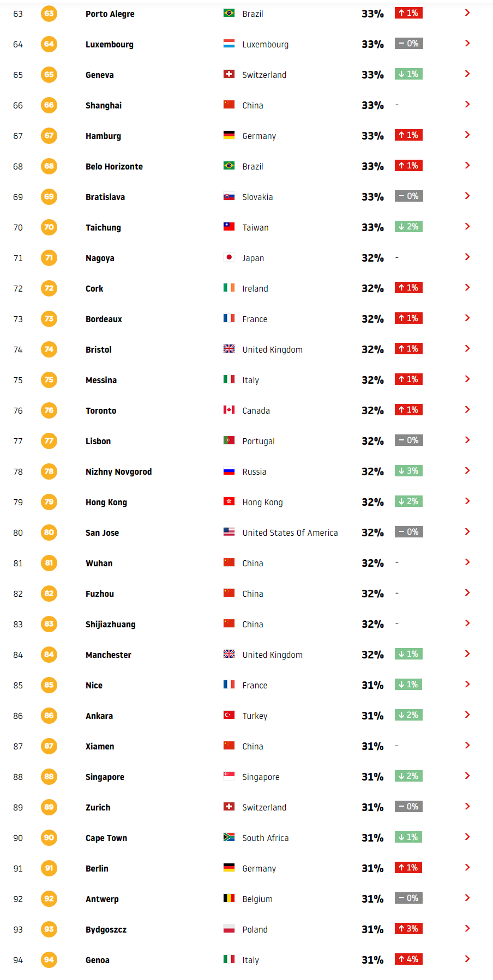493x980 pixels.
Task: Click the gray 0% badge for Lisbon
Action: [408, 440]
